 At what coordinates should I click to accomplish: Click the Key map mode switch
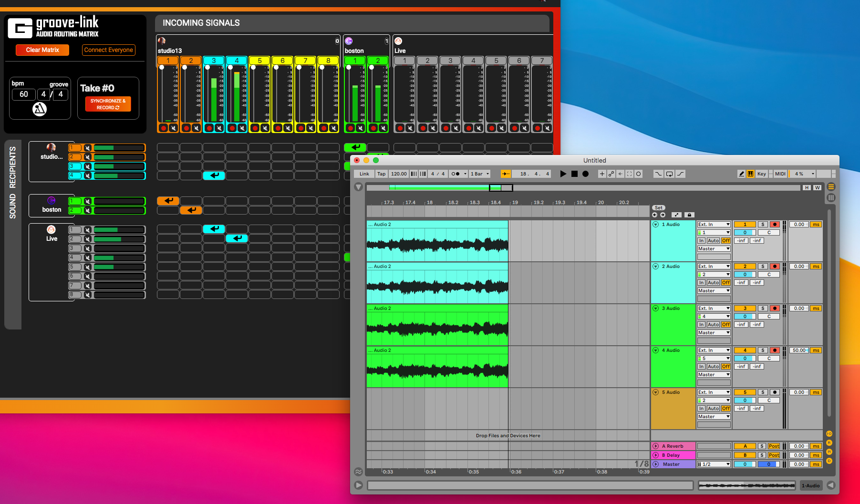[x=762, y=174]
